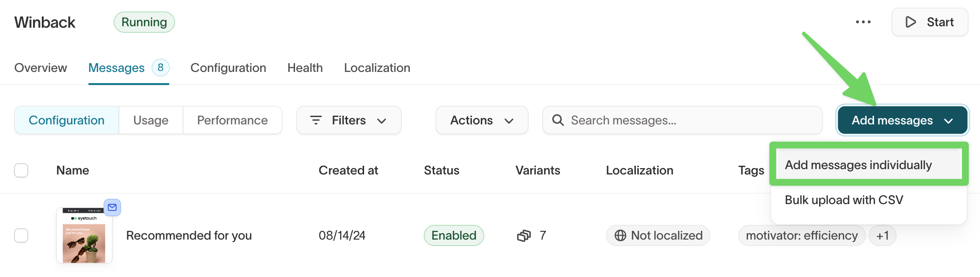Select Bulk upload with CSV option
Screen dimensions: 980x277
point(844,200)
